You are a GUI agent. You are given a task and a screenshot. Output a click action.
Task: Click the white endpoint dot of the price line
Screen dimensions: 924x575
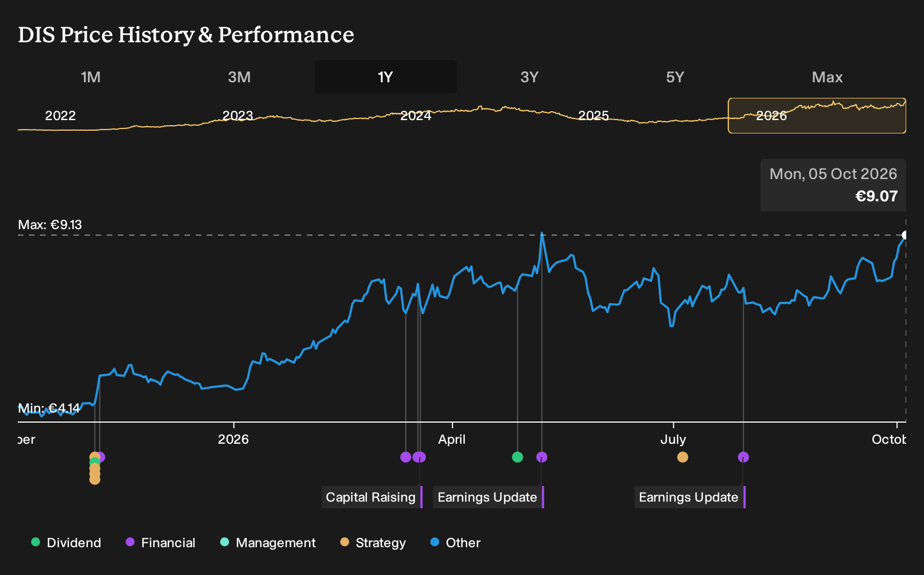point(905,235)
